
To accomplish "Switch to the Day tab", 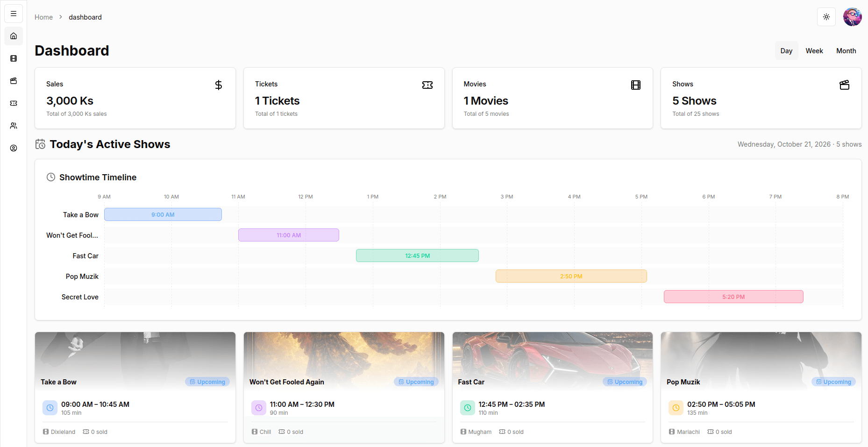I will [x=786, y=51].
